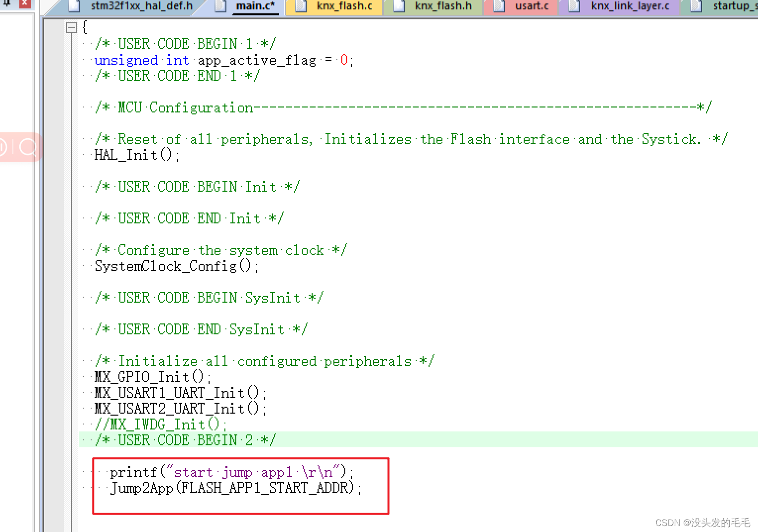Viewport: 758px width, 532px height.
Task: Click the file icon on the startup file tab
Action: [696, 6]
